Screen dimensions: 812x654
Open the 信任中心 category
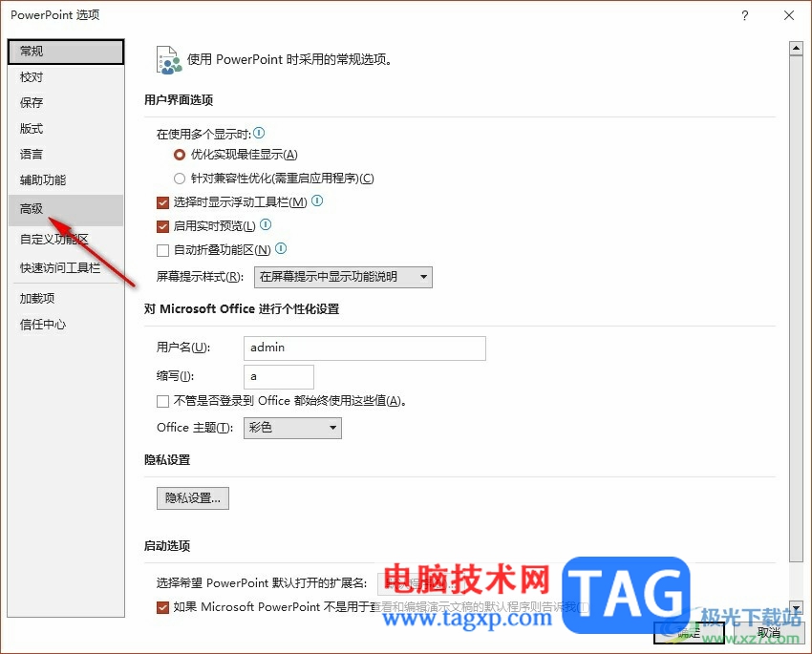tap(66, 325)
